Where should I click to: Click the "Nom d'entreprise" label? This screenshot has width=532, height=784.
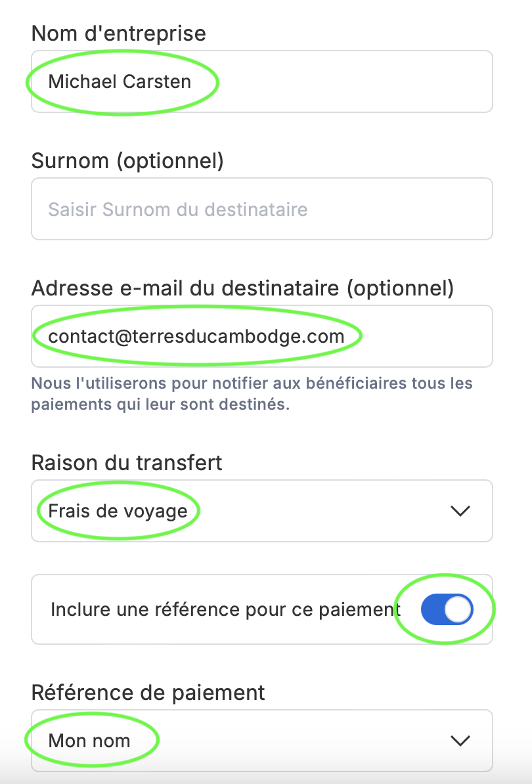click(119, 33)
